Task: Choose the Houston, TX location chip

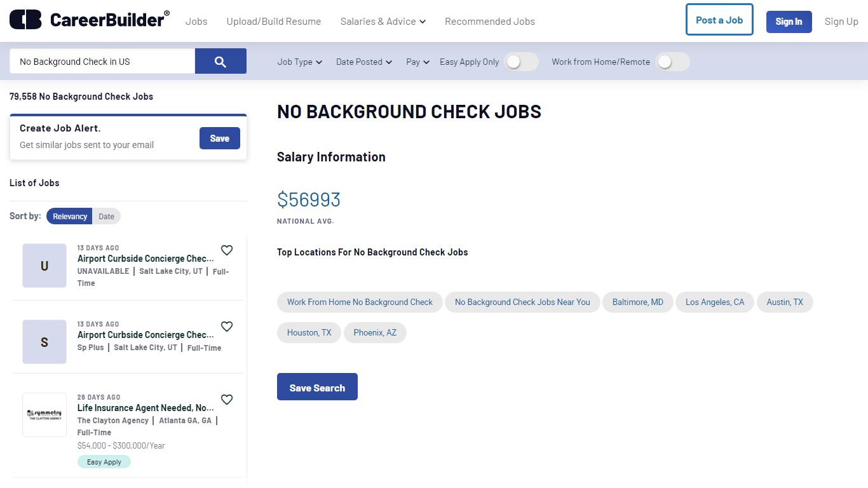Action: pos(309,332)
